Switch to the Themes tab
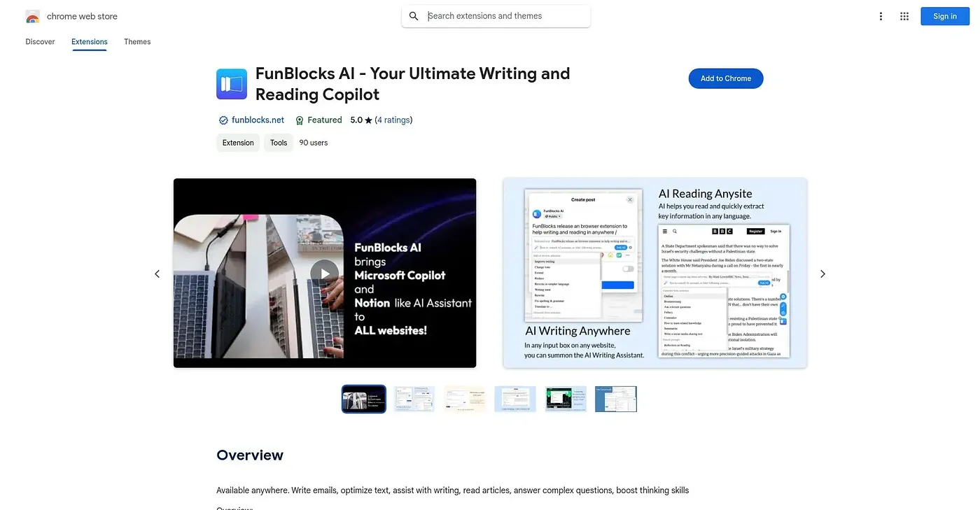The width and height of the screenshot is (980, 510). coord(137,42)
